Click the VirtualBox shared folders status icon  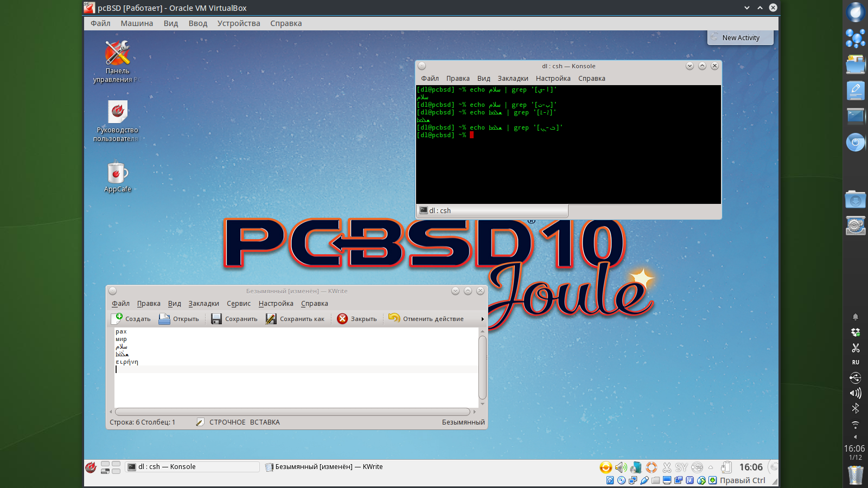[655, 480]
